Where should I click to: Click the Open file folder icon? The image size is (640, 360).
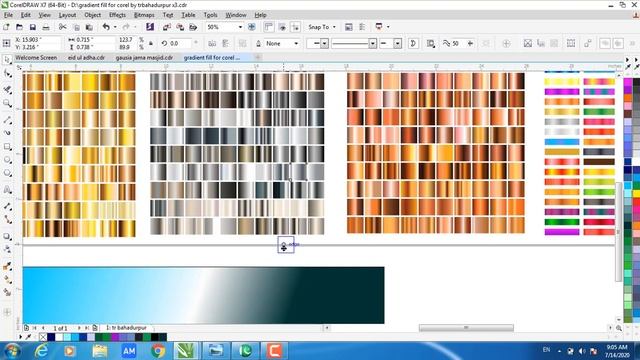point(19,27)
